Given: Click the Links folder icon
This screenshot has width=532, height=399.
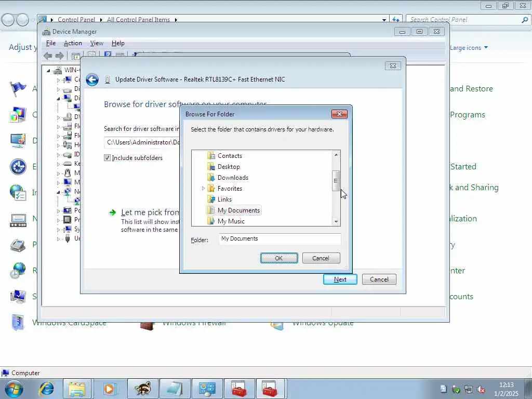Looking at the screenshot, I should tap(211, 199).
